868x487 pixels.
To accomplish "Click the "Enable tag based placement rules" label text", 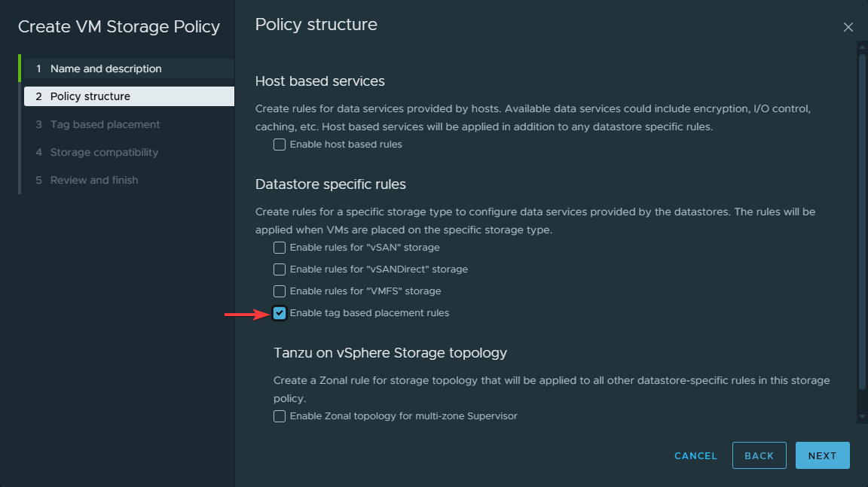I will click(x=369, y=313).
